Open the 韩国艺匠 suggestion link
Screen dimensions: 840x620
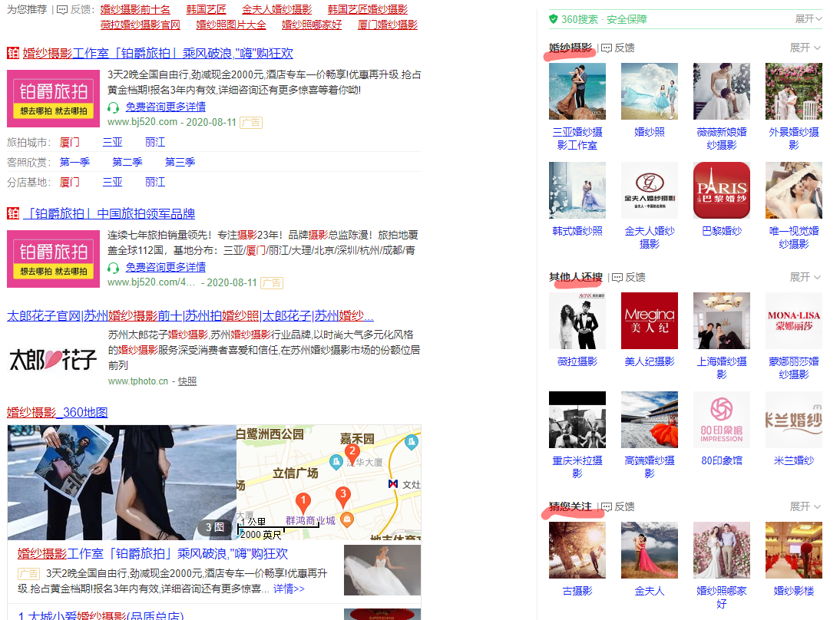(x=206, y=10)
